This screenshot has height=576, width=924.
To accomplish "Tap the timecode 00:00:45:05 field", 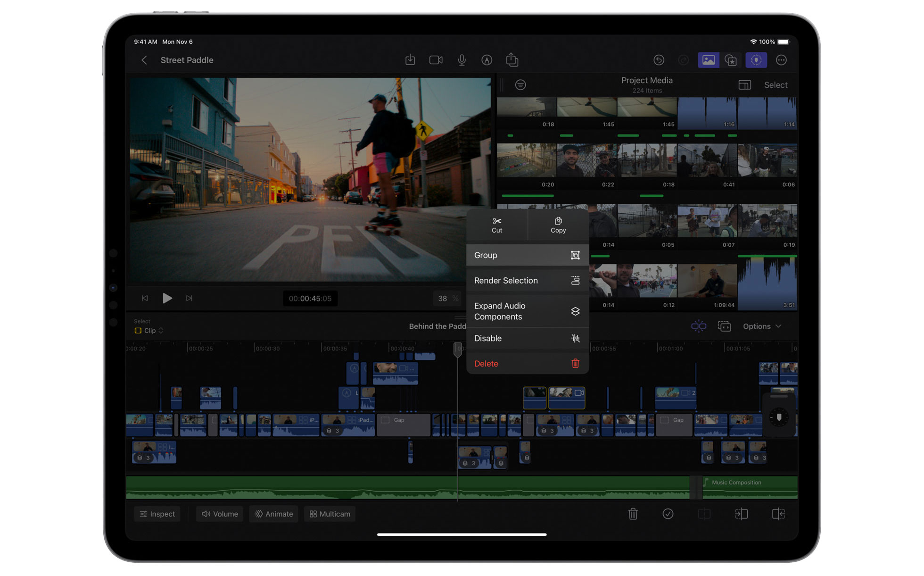I will (310, 299).
